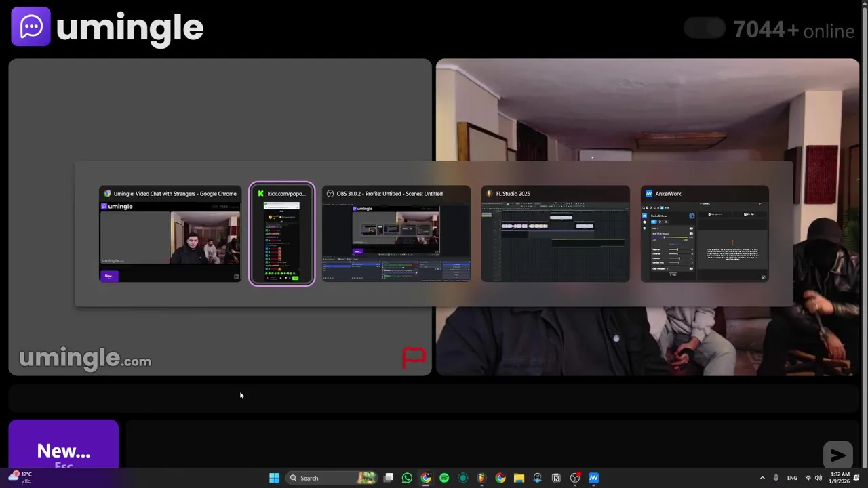The width and height of the screenshot is (868, 488).
Task: Open the clock showing 1:32 AM
Action: pyautogui.click(x=840, y=478)
